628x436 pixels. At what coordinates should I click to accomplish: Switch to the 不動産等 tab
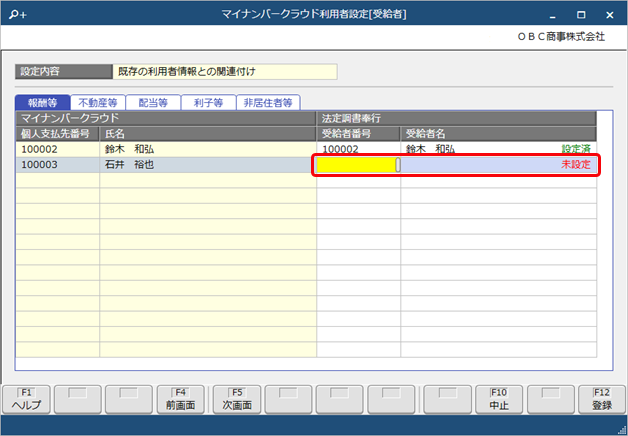point(98,103)
